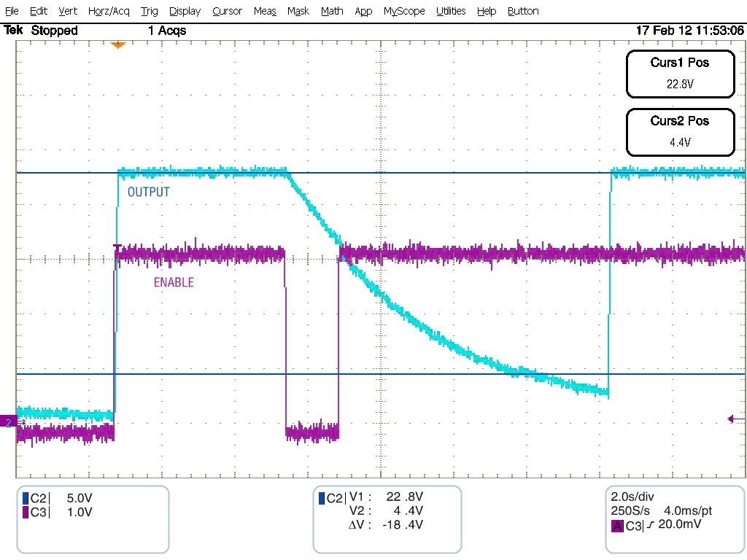This screenshot has height=560, width=747.
Task: Click the 4.0ms/pt resolution readout
Action: pos(687,511)
